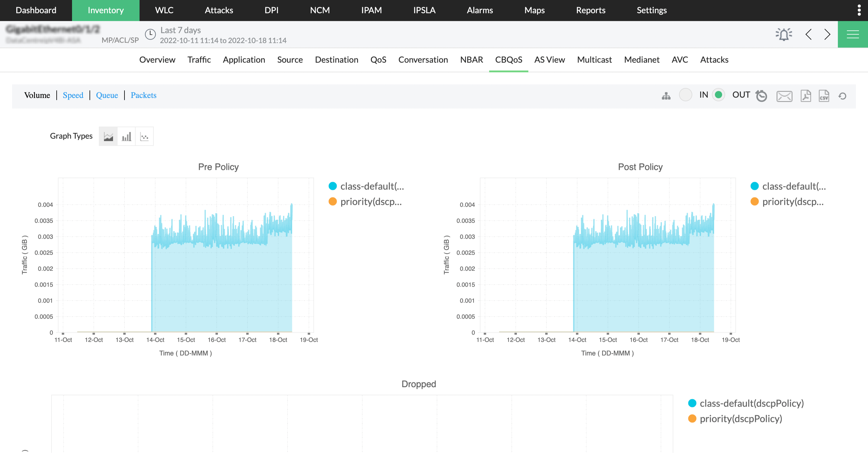This screenshot has width=868, height=465.
Task: Export report as PDF
Action: (x=805, y=96)
